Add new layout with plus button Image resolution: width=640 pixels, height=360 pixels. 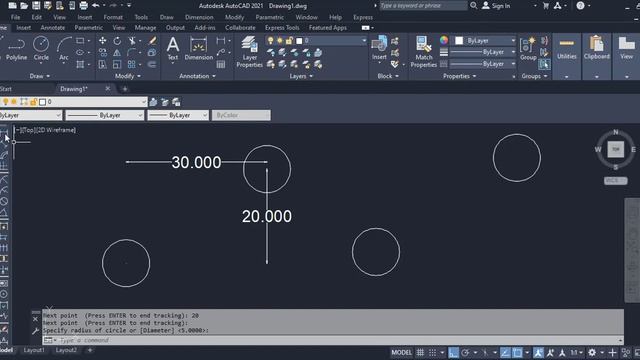[90, 350]
